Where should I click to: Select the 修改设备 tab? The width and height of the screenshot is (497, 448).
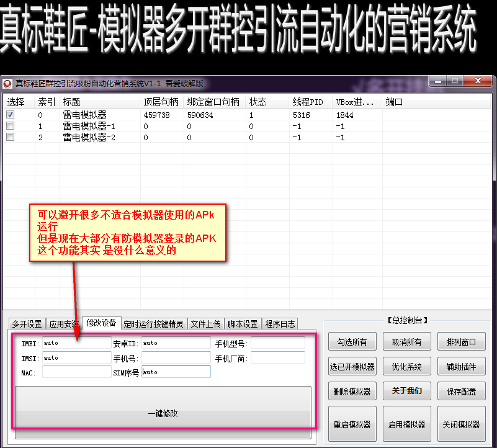click(101, 323)
